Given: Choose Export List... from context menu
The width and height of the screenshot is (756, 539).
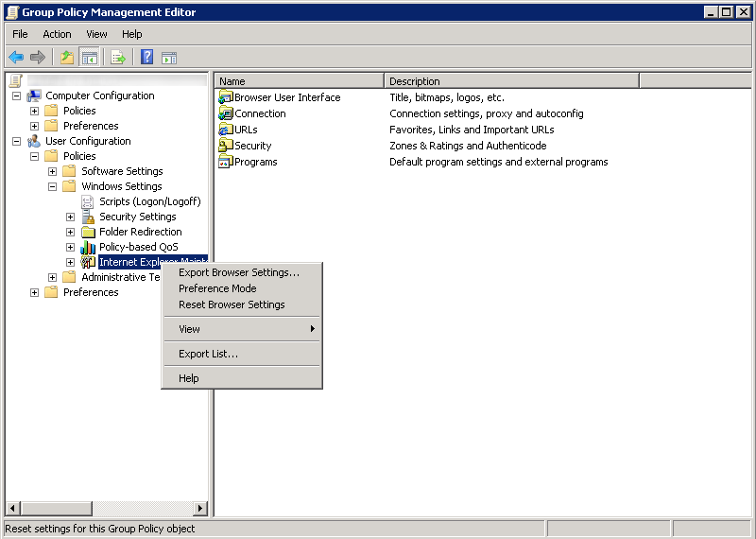Looking at the screenshot, I should click(x=242, y=354).
